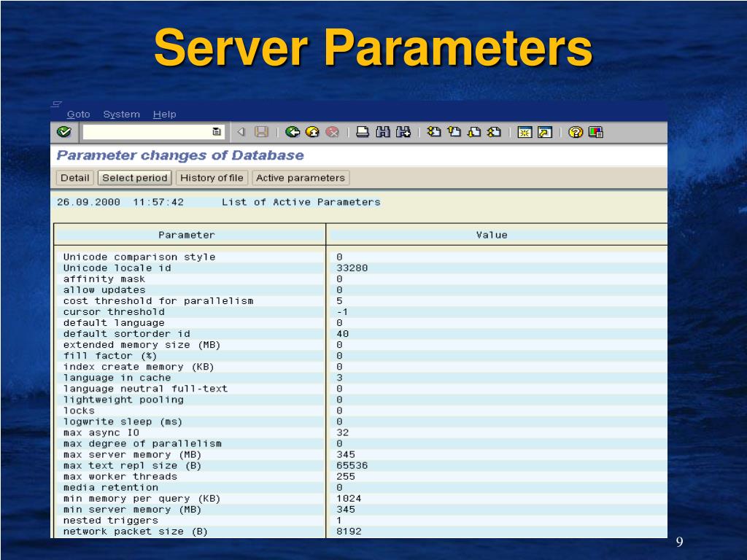Customize local layout with the rightmost toolbar icon
747x560 pixels.
click(596, 133)
